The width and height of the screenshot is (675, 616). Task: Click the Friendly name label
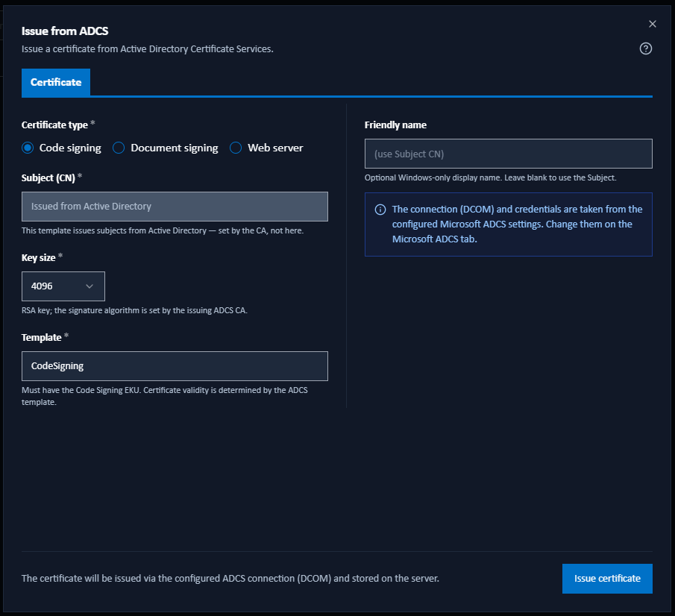(395, 125)
